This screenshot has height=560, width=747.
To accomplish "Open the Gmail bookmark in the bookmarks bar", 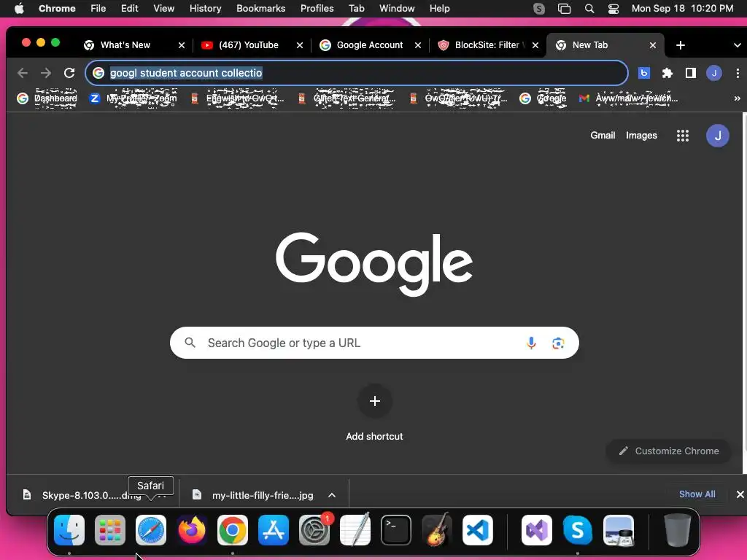I will (x=628, y=98).
